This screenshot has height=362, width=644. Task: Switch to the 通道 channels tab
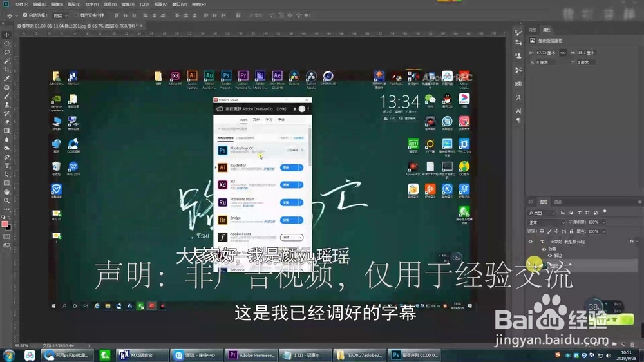tap(558, 202)
